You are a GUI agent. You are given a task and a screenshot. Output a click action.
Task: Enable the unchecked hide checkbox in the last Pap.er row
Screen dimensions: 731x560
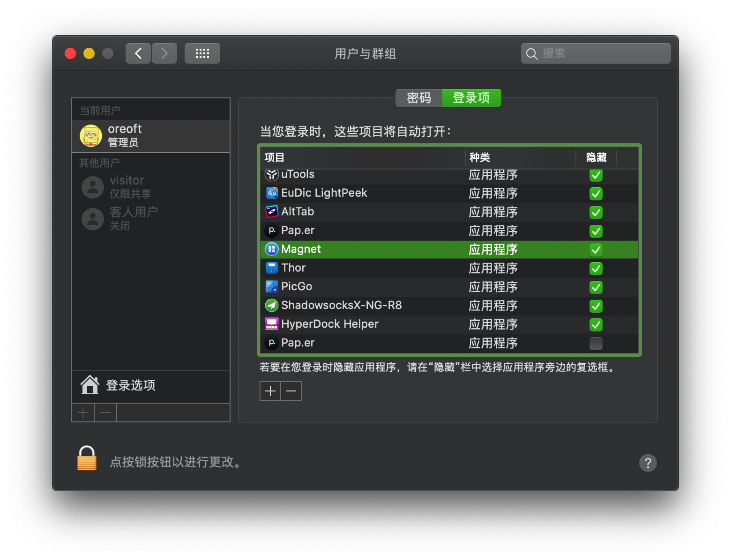coord(596,344)
